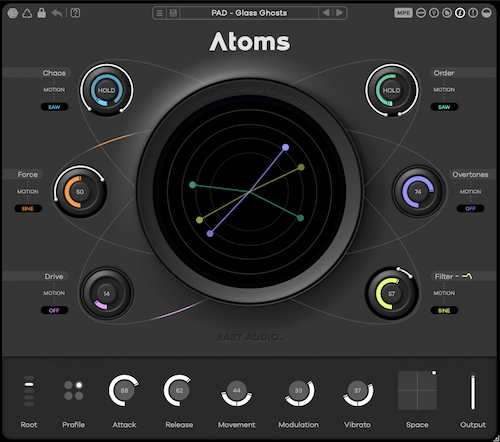Viewport: 500px width, 442px height.
Task: Click the MOTION label under Overtones
Action: point(470,191)
